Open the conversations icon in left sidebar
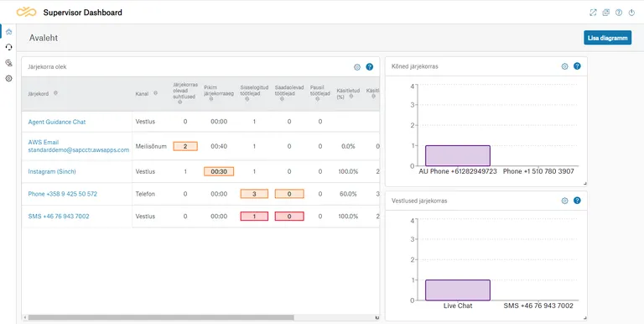The image size is (644, 324). point(8,63)
